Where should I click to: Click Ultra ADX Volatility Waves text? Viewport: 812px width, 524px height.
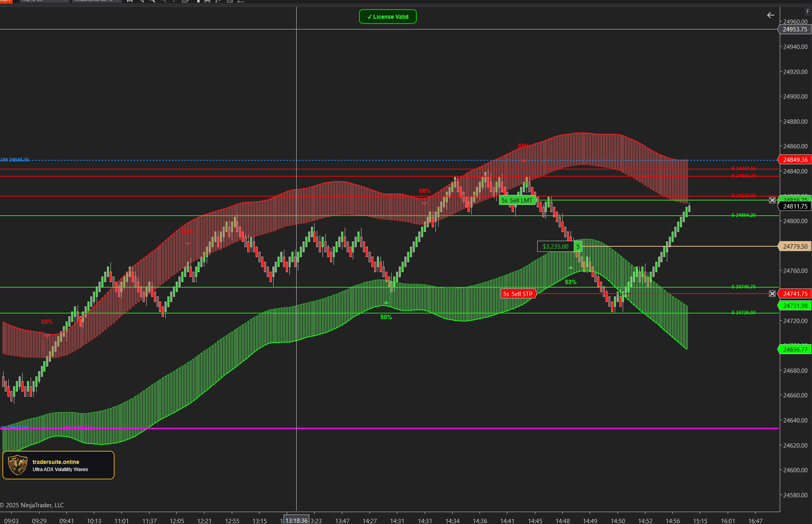[60, 469]
